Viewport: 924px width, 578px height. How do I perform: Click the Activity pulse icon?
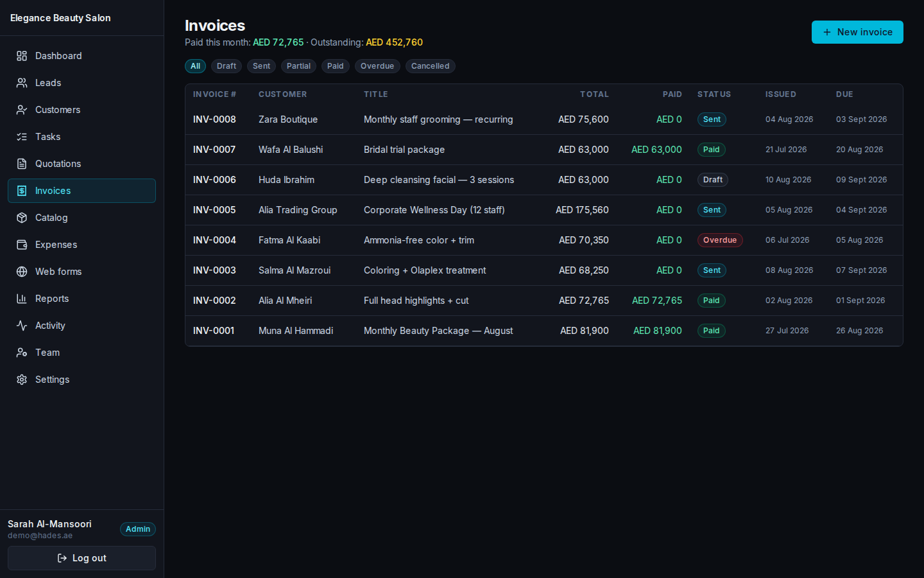(x=22, y=326)
